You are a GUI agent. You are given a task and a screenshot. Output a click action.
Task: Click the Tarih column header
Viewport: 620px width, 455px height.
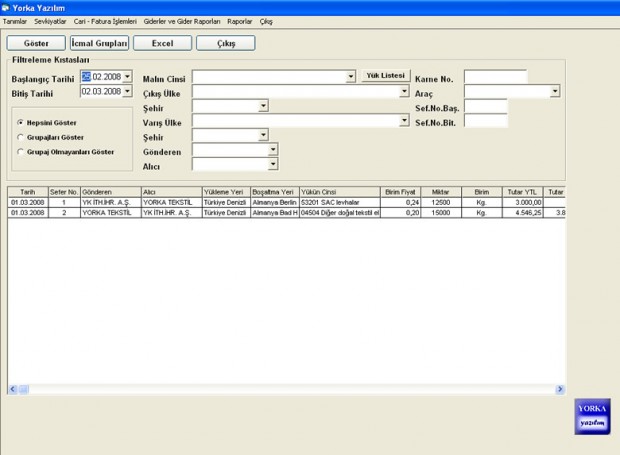click(x=28, y=192)
